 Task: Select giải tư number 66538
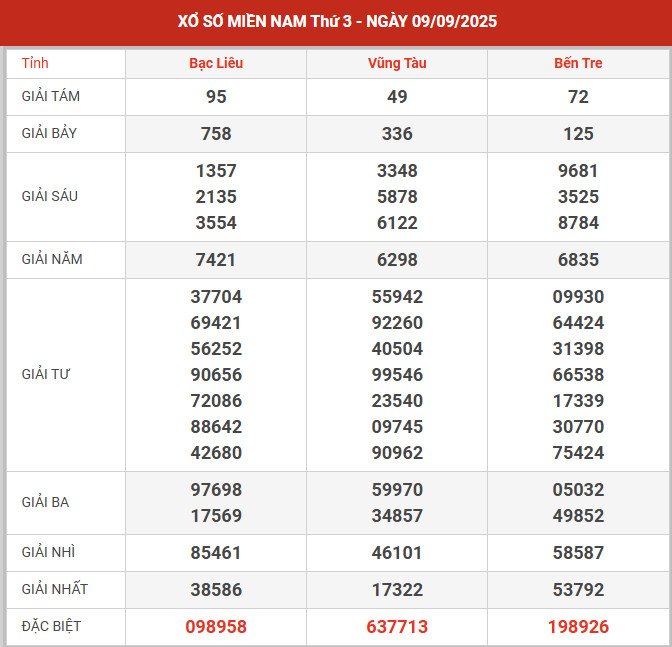578,375
